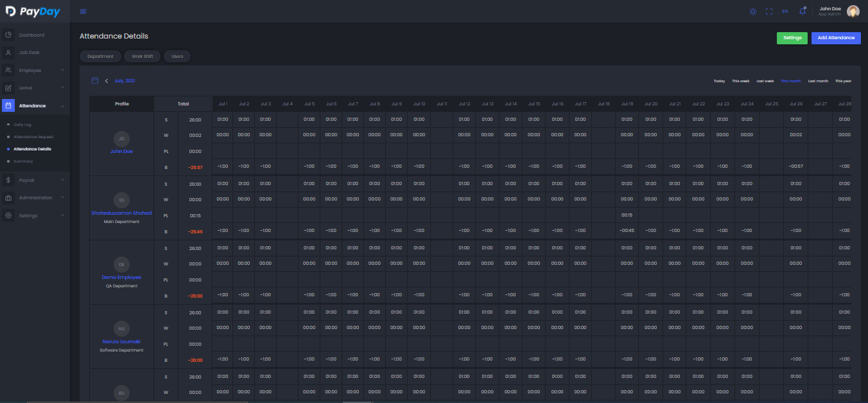Click the July, 2021 month label

[x=125, y=81]
